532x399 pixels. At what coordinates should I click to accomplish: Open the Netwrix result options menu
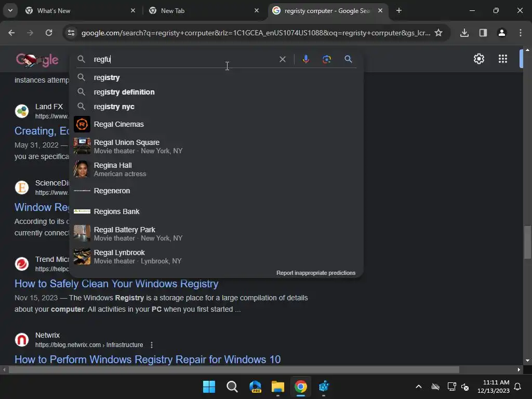point(152,345)
